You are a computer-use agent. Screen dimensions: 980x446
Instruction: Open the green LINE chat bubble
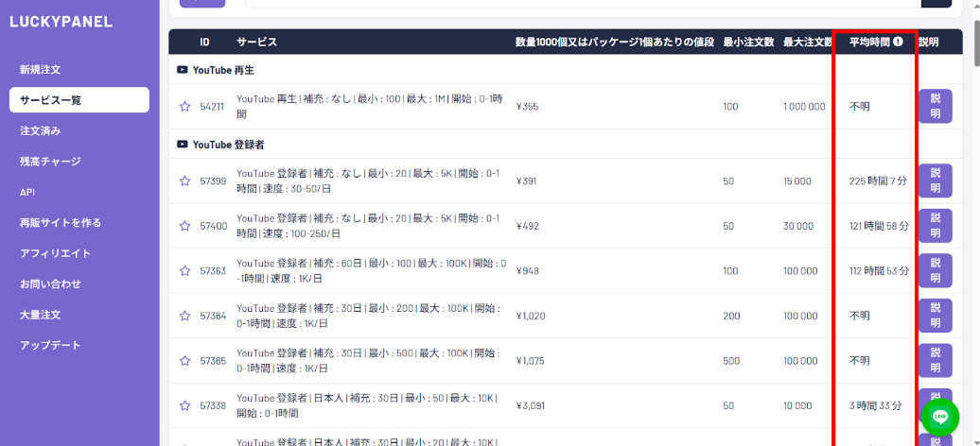coord(940,418)
